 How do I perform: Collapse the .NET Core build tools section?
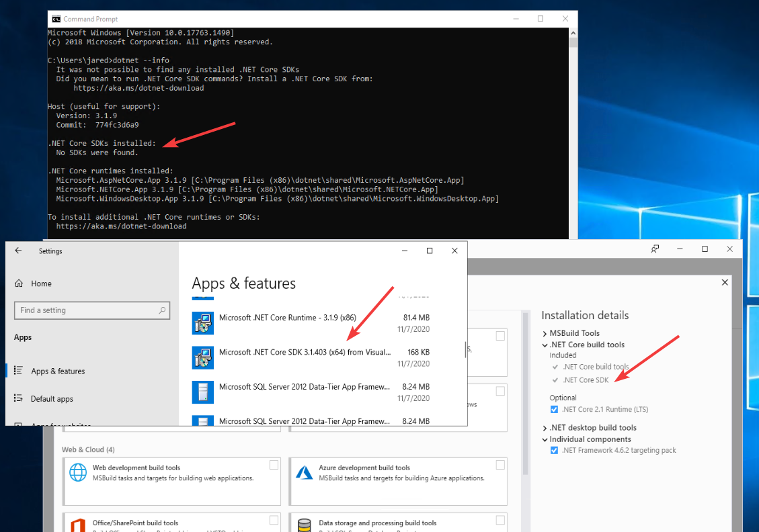pos(545,344)
